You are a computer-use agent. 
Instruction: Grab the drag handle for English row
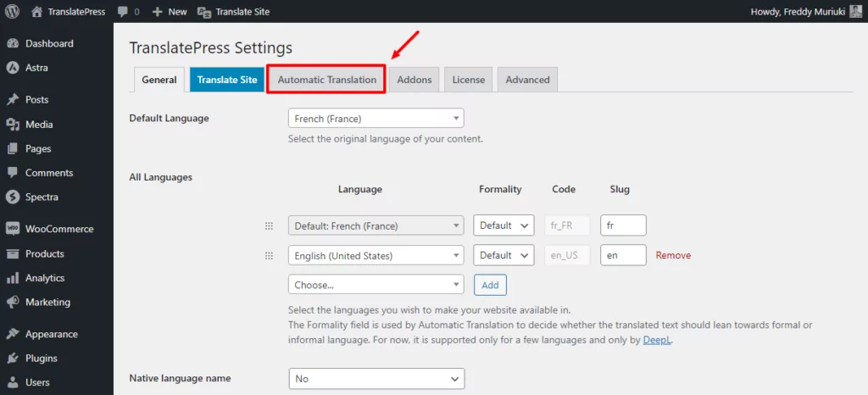pyautogui.click(x=269, y=256)
